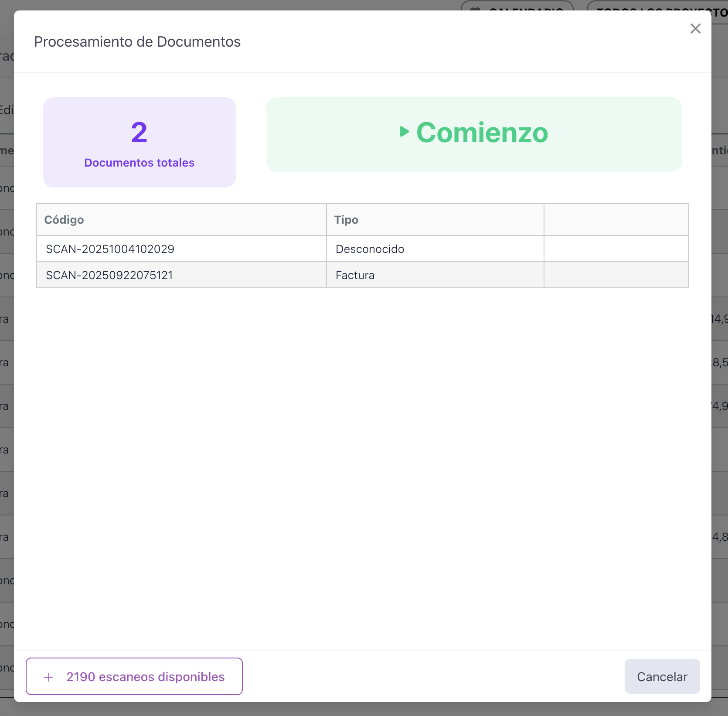Click the Código column header
The width and height of the screenshot is (728, 716).
point(64,220)
